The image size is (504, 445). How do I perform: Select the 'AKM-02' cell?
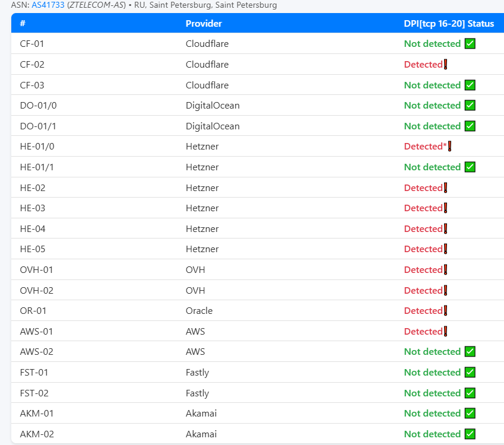click(x=37, y=434)
